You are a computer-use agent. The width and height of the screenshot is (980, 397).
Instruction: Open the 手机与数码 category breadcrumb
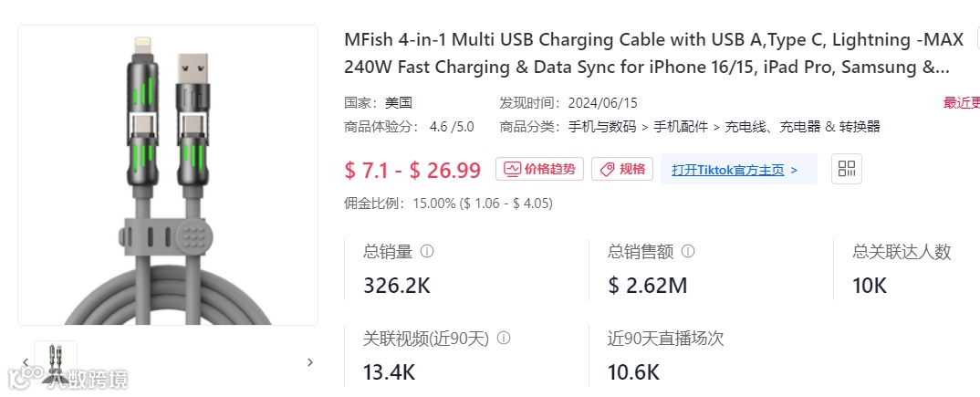click(x=602, y=127)
